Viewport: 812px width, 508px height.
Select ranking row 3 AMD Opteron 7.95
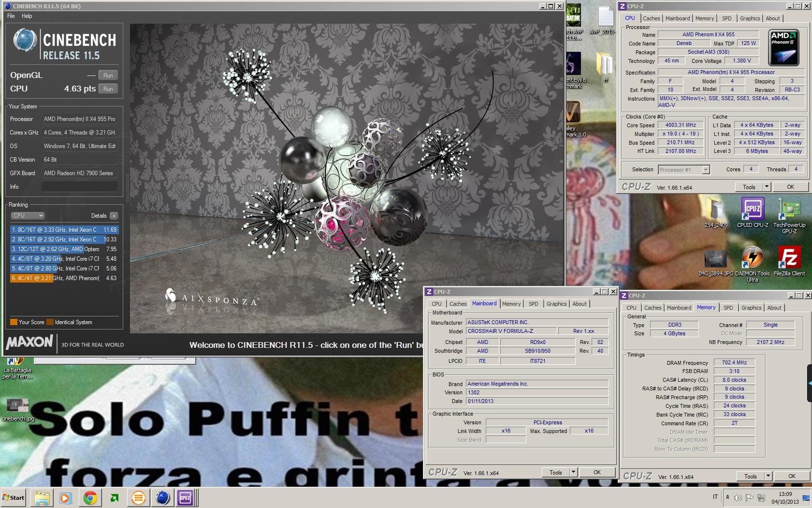pos(64,249)
